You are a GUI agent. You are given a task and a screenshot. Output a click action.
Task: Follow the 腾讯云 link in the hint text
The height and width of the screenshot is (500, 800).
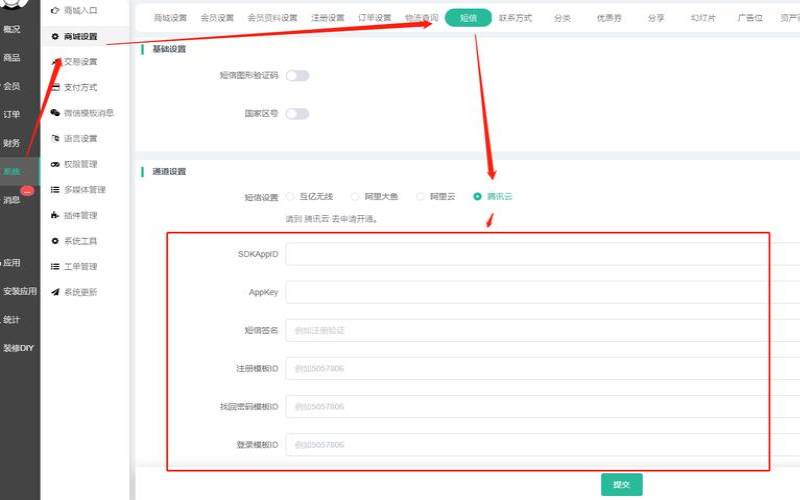pos(316,219)
